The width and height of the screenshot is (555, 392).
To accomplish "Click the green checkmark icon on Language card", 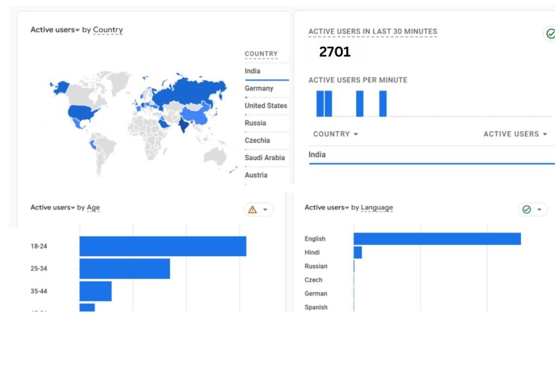I will click(526, 210).
